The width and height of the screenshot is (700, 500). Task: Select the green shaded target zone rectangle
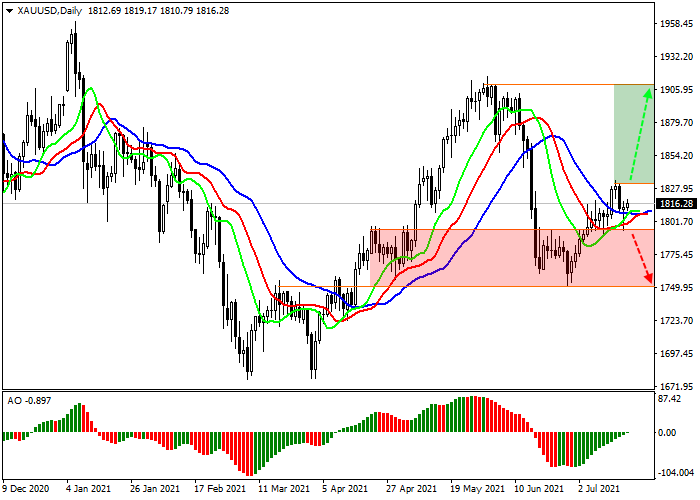click(x=634, y=133)
